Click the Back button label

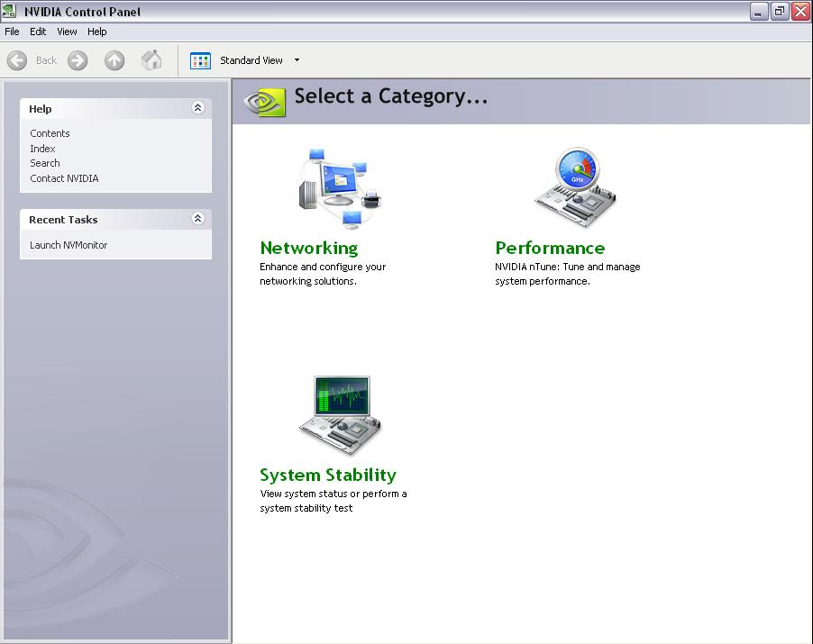coord(46,60)
